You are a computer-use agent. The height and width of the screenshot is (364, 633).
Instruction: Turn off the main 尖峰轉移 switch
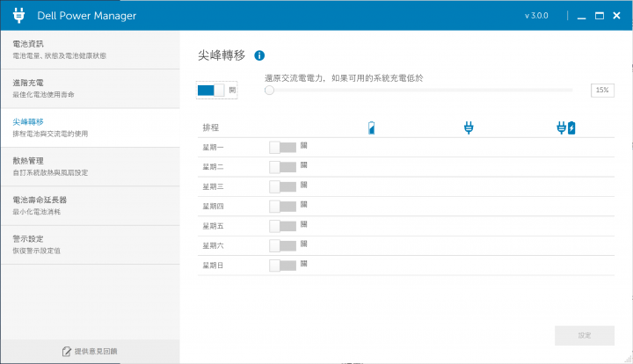pos(211,91)
